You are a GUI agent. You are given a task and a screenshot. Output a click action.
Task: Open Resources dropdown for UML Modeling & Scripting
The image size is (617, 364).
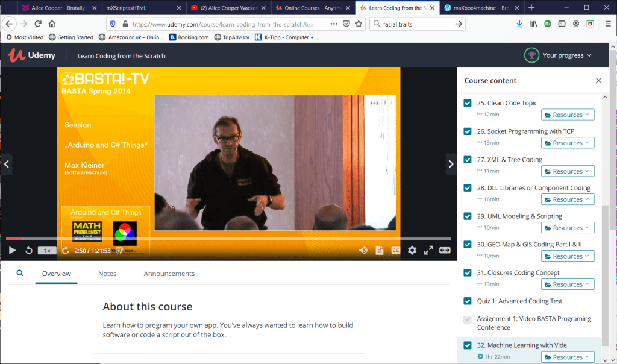(x=567, y=228)
